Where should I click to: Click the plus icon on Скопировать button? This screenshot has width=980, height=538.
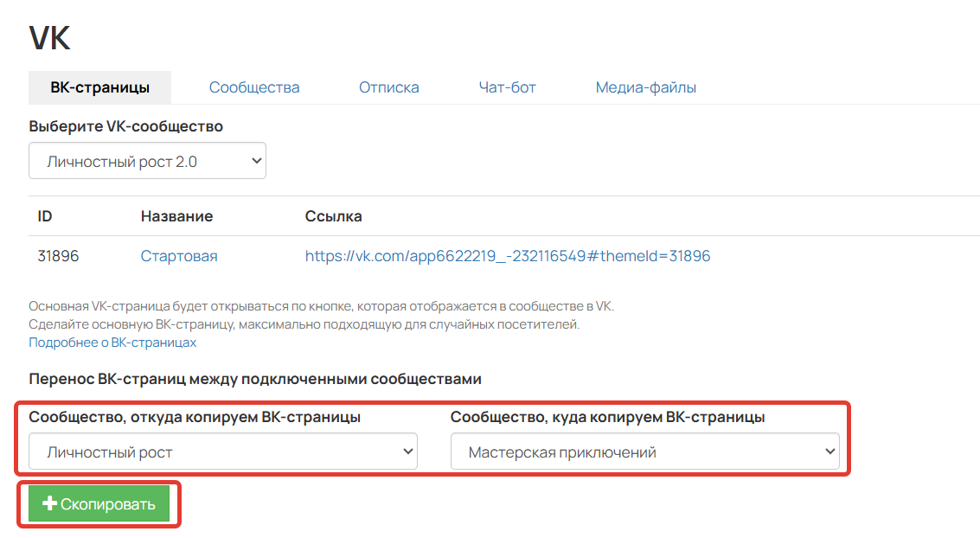point(51,503)
